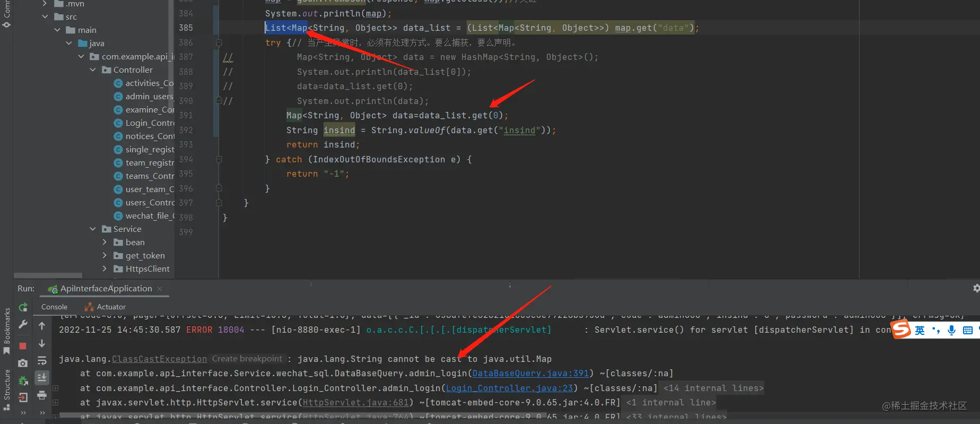This screenshot has height=424, width=980.
Task: Click the class icon beside Login_Contr
Action: click(x=118, y=123)
